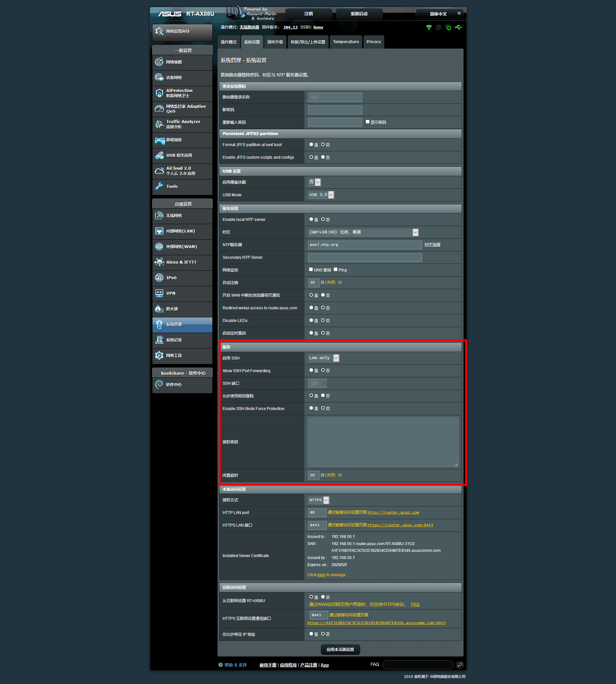Viewport: 616px width, 684px height.
Task: Click the 防火墙 firewall flame icon
Action: click(159, 309)
